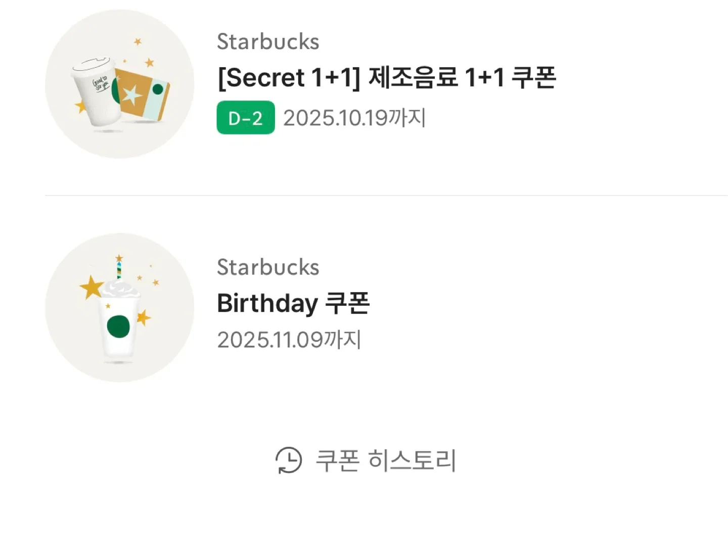Tap the large gold star beside the birthday drink
This screenshot has height=560, width=728.
point(92,287)
